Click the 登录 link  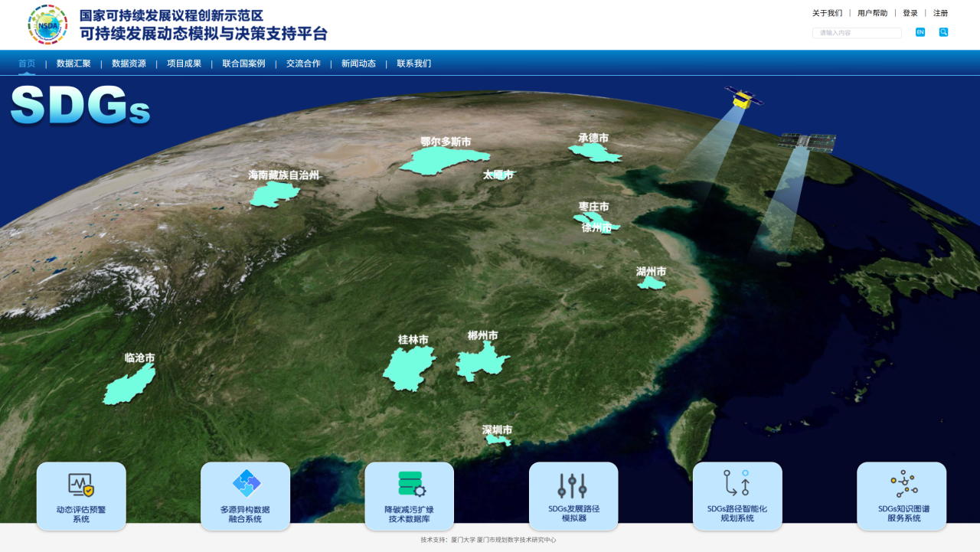coord(910,13)
